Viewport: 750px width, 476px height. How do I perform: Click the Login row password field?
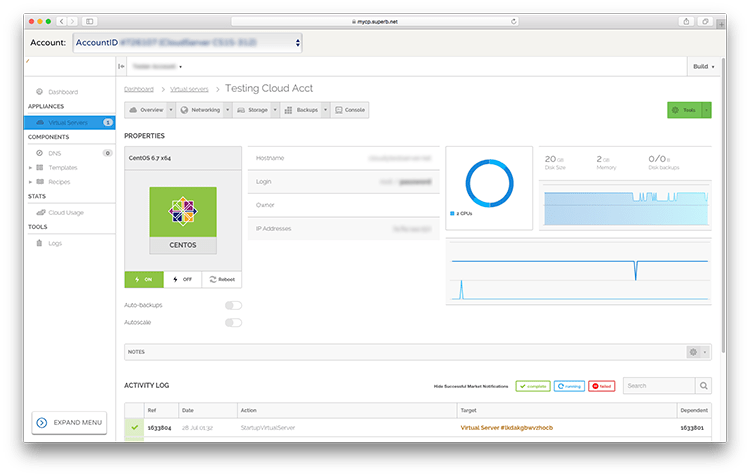[415, 182]
